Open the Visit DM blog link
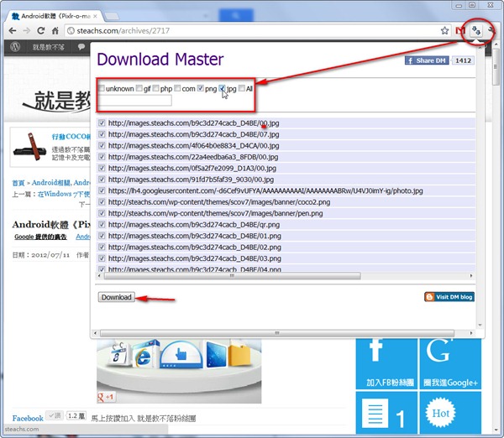The height and width of the screenshot is (438, 504). pyautogui.click(x=449, y=297)
